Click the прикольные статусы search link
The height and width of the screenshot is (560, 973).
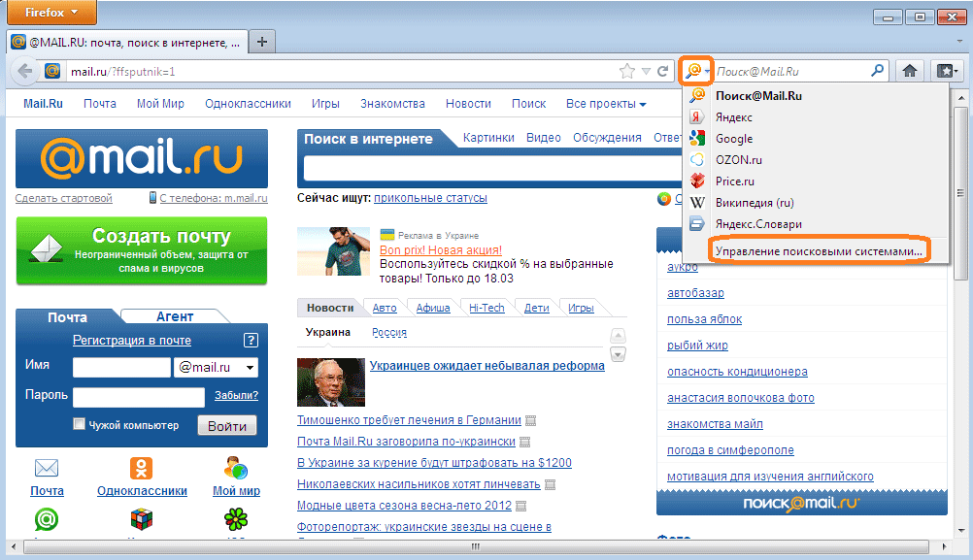[430, 198]
